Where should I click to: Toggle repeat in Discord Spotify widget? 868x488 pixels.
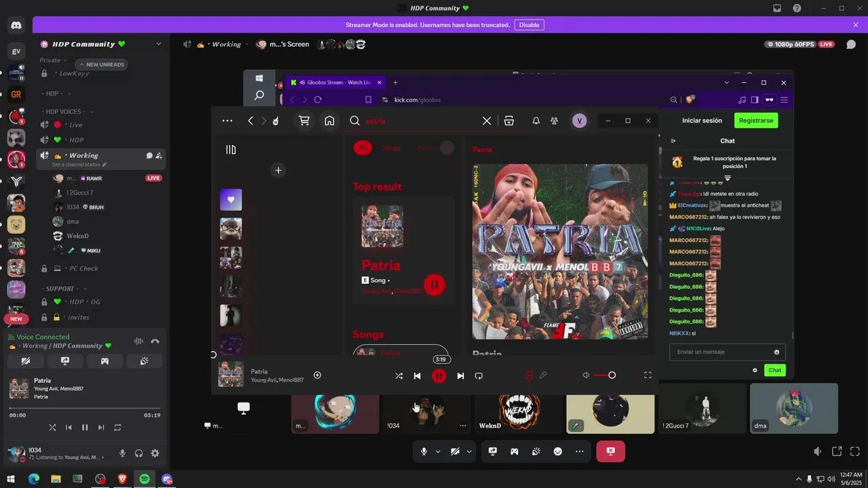117,428
